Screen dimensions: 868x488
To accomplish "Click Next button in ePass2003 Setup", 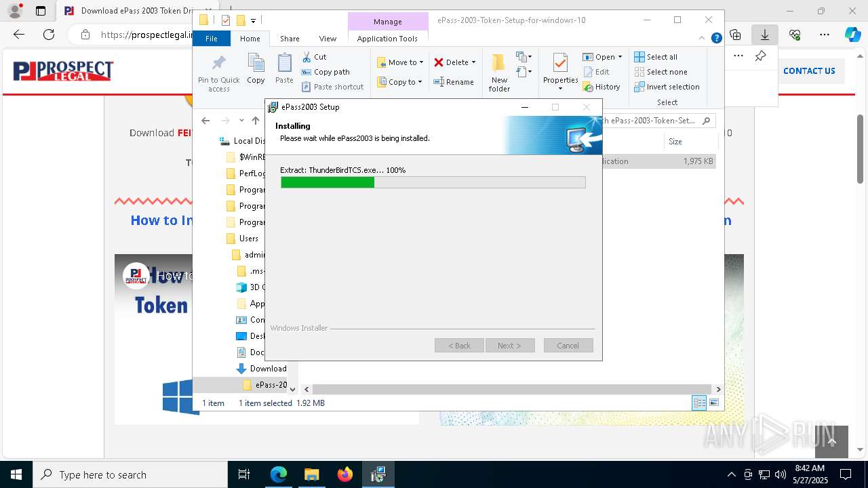I will pos(509,346).
